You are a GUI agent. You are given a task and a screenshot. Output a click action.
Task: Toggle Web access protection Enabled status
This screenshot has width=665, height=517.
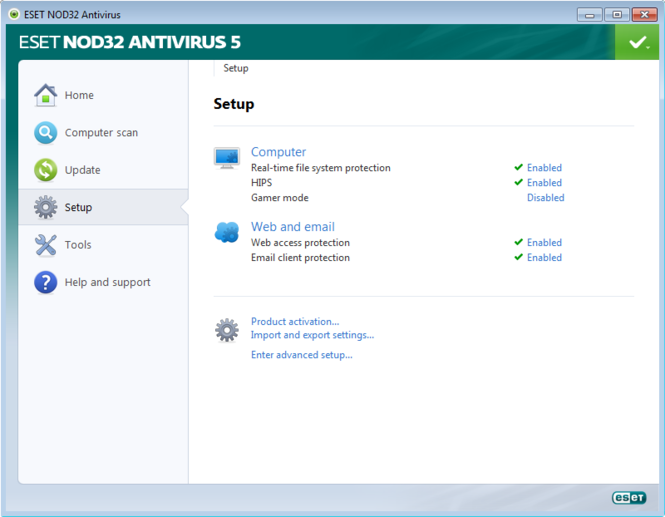click(544, 243)
